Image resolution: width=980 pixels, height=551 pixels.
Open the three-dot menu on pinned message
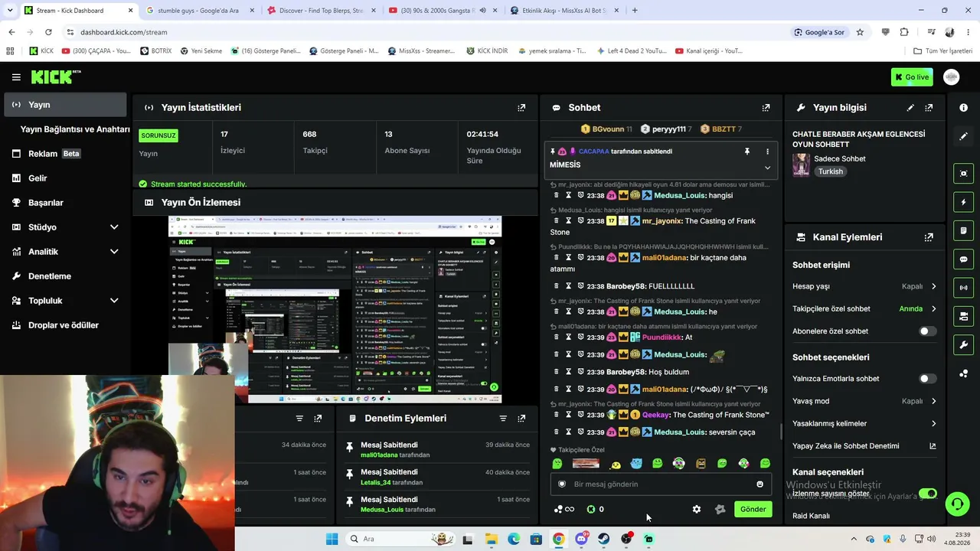point(767,152)
